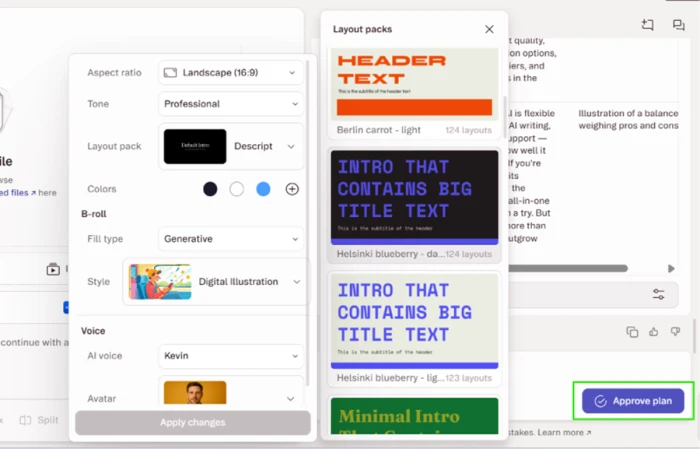The width and height of the screenshot is (700, 449).
Task: Open the settings sliders icon
Action: click(x=658, y=294)
